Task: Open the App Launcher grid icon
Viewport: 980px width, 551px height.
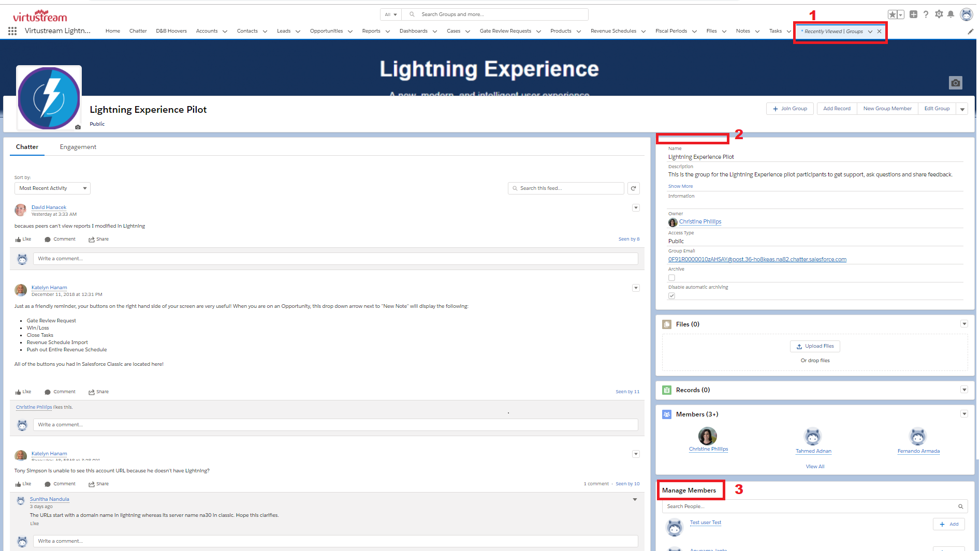Action: (x=12, y=32)
